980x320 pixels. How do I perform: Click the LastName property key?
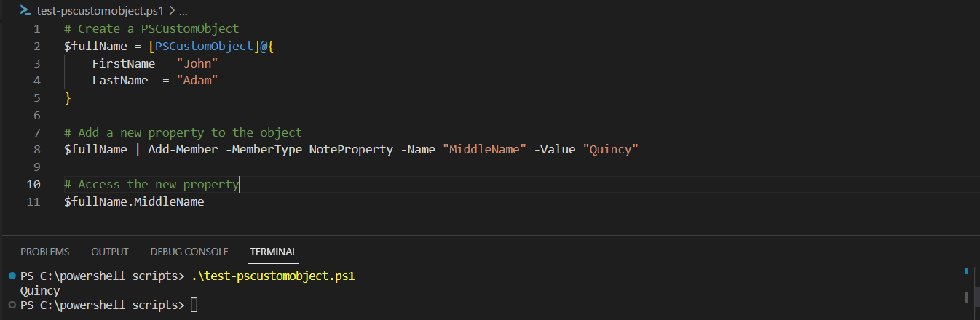(120, 81)
